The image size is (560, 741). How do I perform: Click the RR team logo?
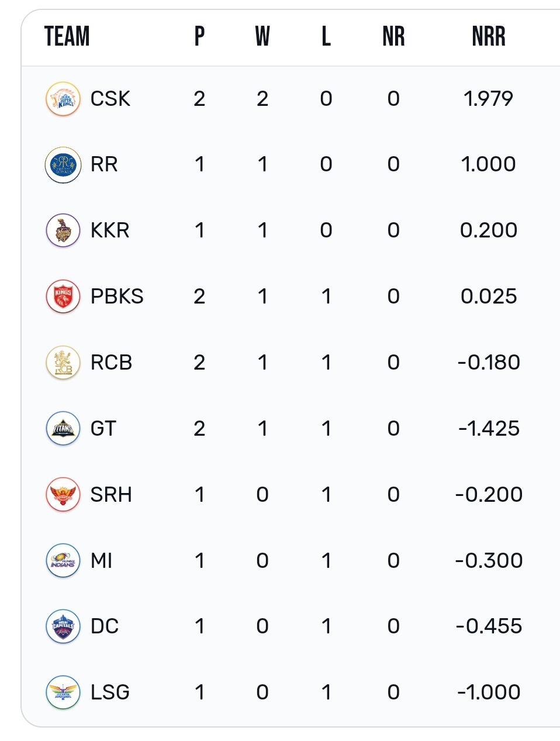[63, 164]
